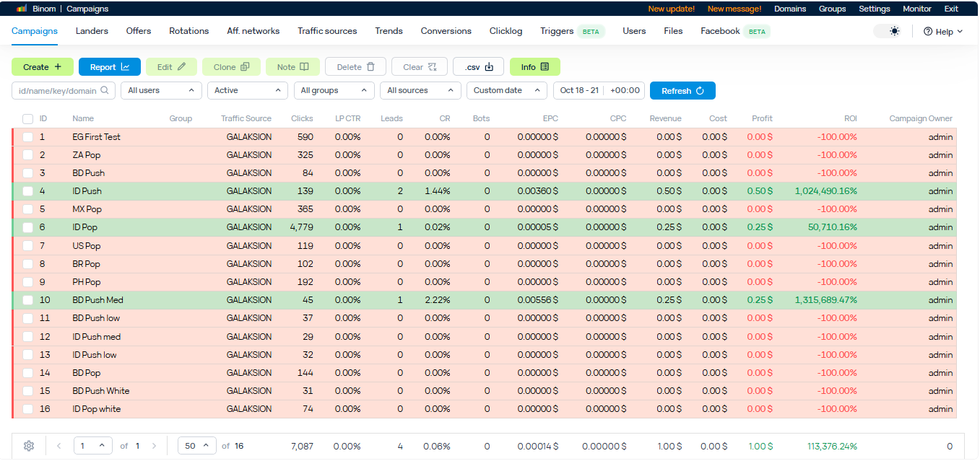
Task: Go to next page arrow
Action: pyautogui.click(x=154, y=446)
